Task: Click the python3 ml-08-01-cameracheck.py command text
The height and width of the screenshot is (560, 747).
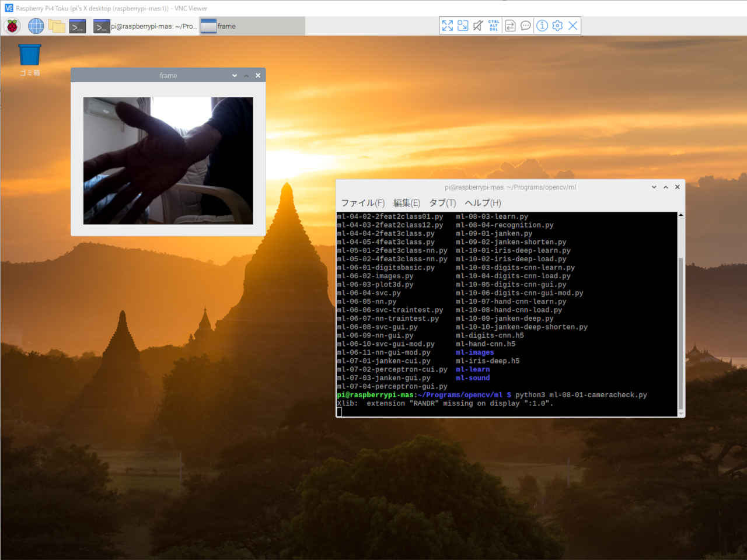Action: click(x=581, y=395)
